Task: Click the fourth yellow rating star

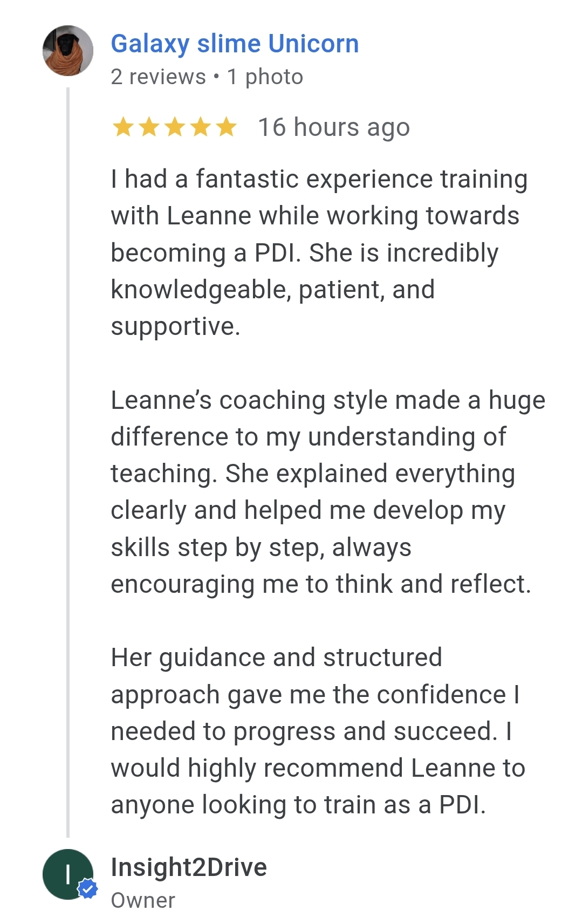Action: click(x=201, y=128)
